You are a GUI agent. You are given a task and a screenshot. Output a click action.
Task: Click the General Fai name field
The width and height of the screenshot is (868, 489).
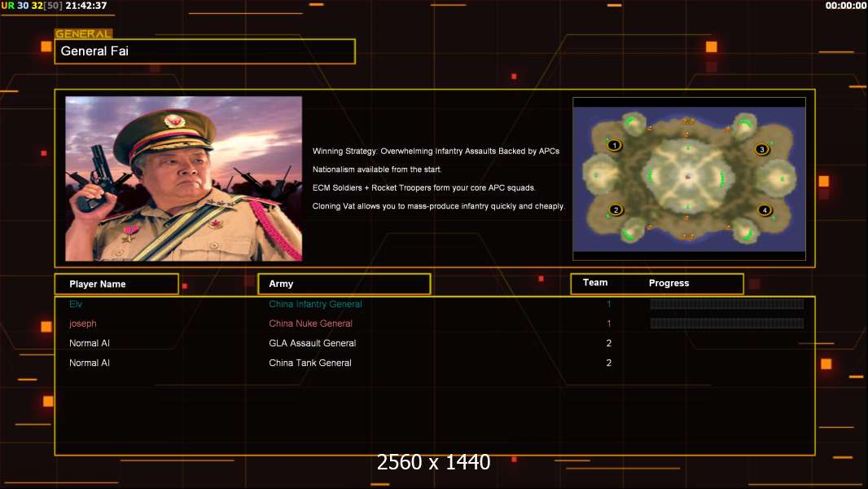[x=205, y=51]
